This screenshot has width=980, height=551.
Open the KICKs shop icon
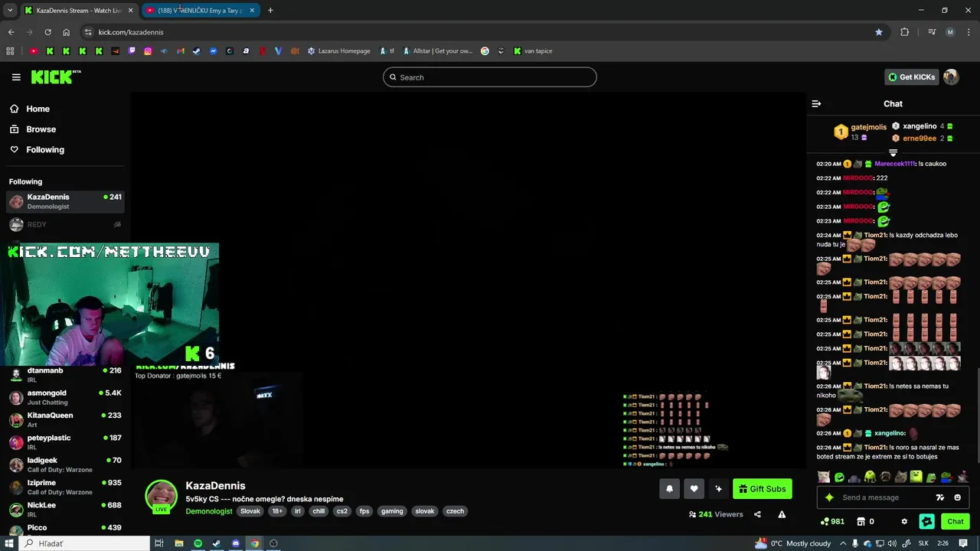(865, 522)
